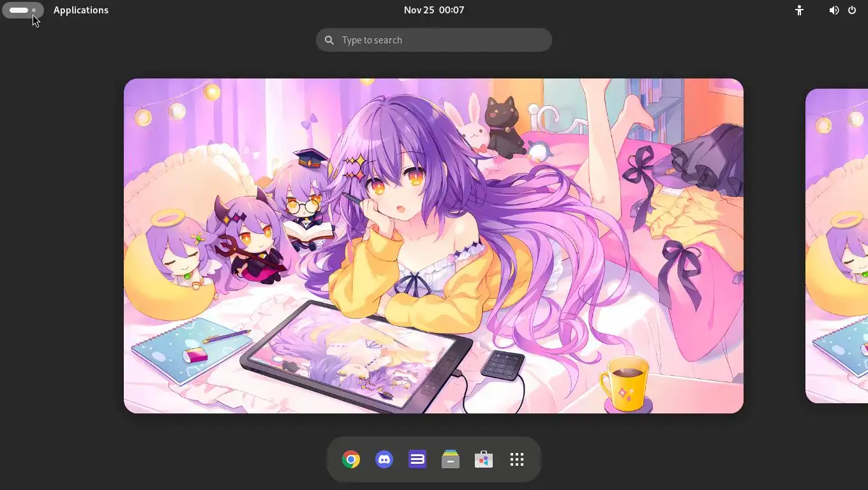Viewport: 868px width, 490px height.
Task: Open the accessibility menu in top bar
Action: [799, 10]
